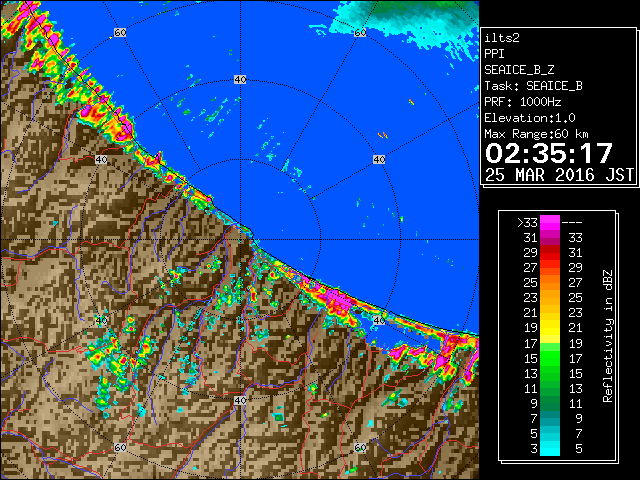Click the '---' legend upper bound marker
Viewport: 640px width, 480px height.
click(x=572, y=223)
